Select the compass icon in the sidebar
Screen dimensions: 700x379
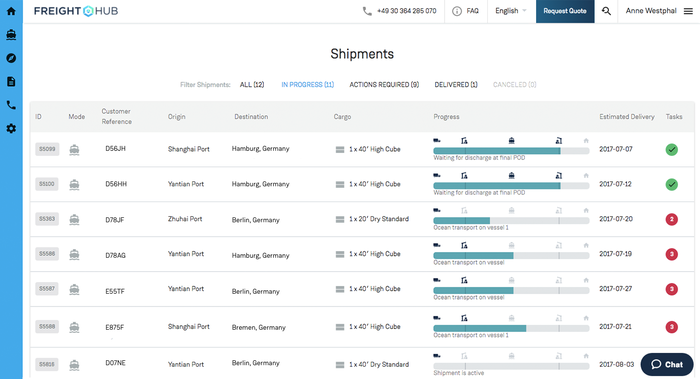(11, 58)
